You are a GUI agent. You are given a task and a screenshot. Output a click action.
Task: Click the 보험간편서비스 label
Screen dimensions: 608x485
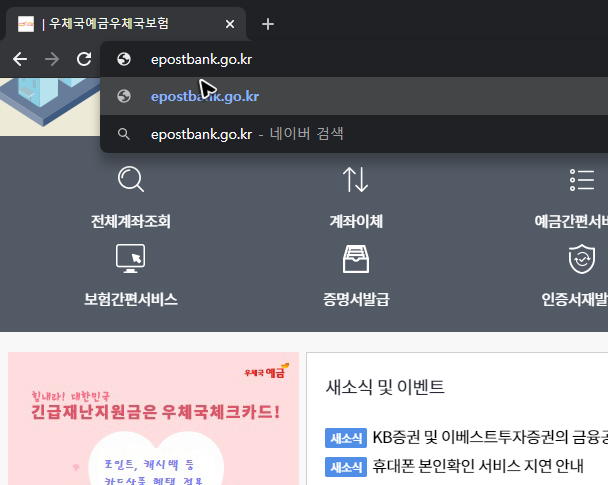[131, 299]
